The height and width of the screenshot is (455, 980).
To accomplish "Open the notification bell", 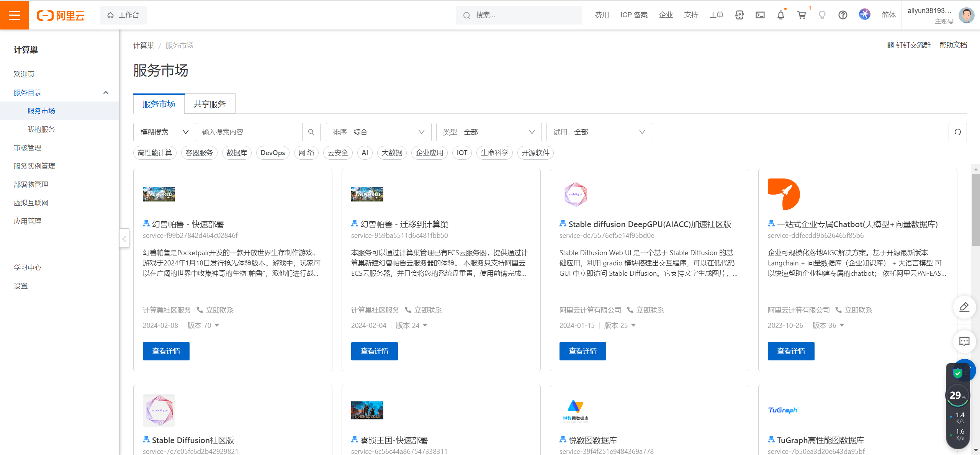I will pyautogui.click(x=781, y=15).
